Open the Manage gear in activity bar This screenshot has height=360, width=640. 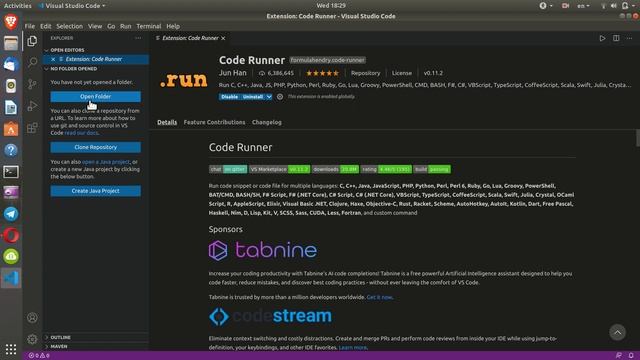point(32,339)
